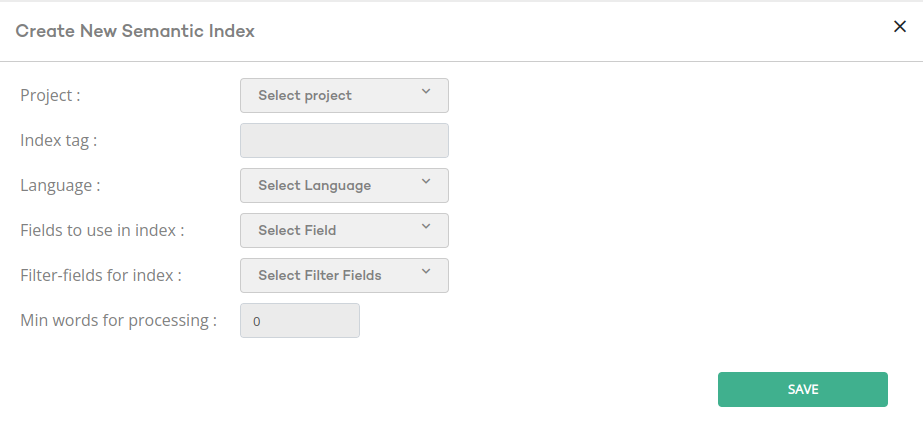Click the 'Fields to use in index :' label

(x=102, y=230)
